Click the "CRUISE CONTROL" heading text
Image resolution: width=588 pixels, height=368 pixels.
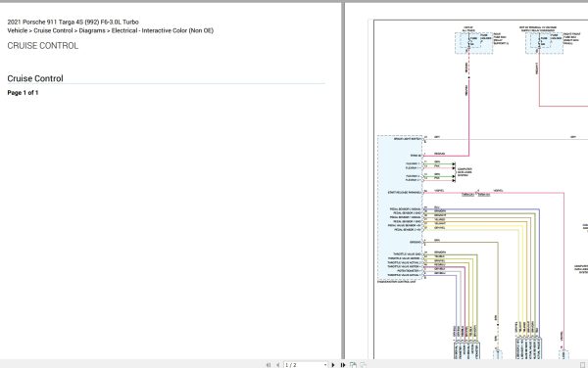coord(43,46)
